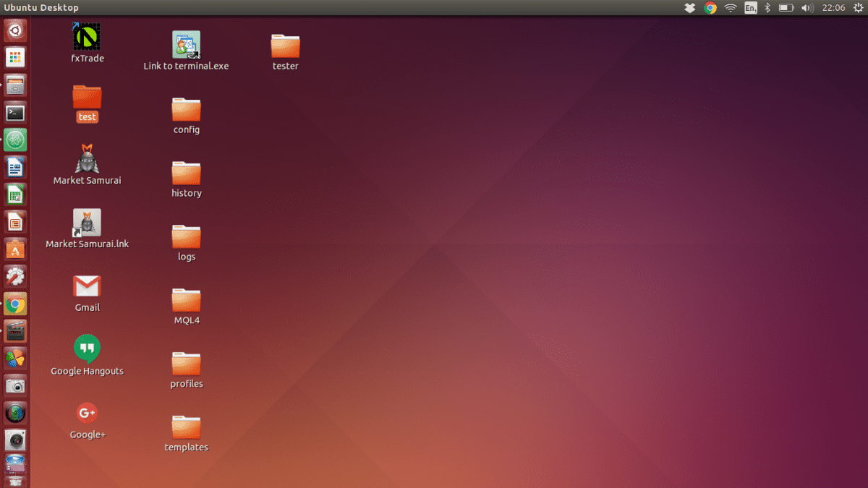Select the Market Samurai application icon
This screenshot has width=868, height=488.
pyautogui.click(x=87, y=159)
